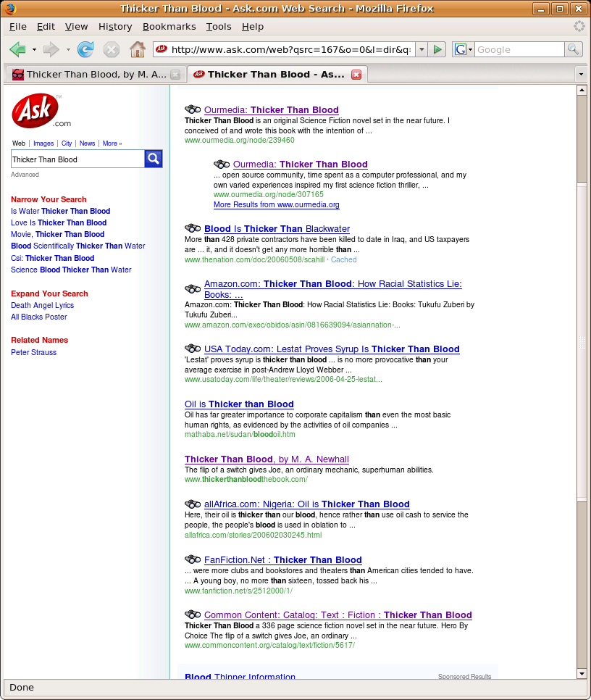
Task: Open the View menu
Action: point(76,27)
